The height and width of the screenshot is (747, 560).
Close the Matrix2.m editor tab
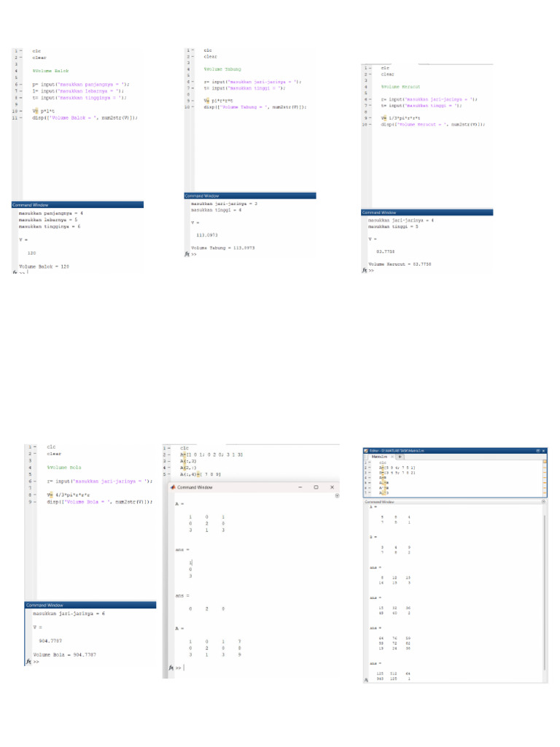click(x=392, y=457)
